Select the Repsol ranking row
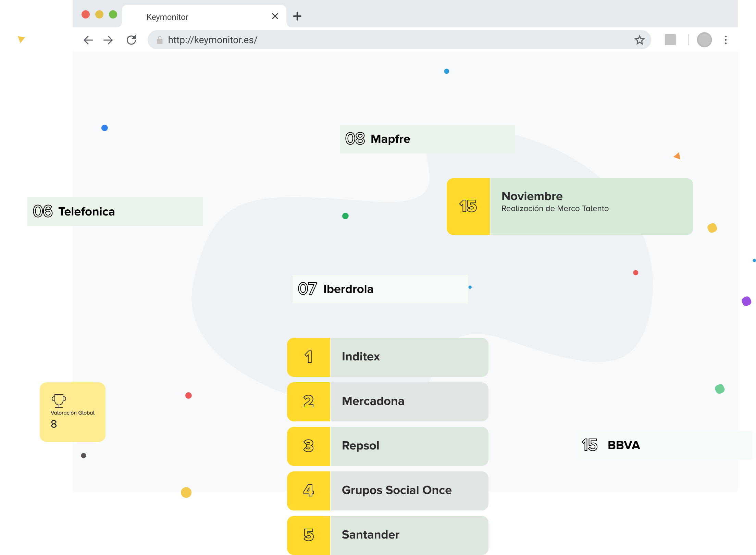Image resolution: width=756 pixels, height=555 pixels. 388,446
